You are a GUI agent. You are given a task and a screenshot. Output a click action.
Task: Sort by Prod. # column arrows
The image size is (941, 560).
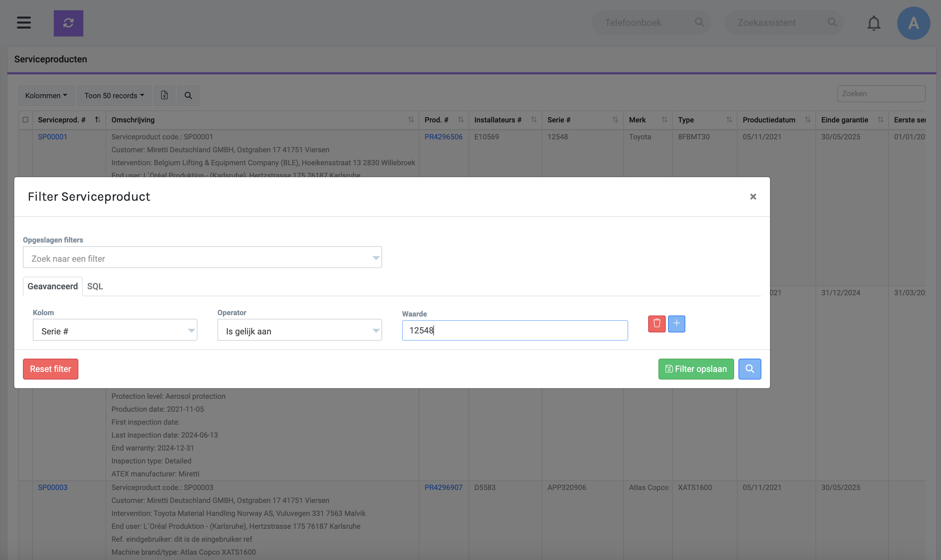click(461, 120)
